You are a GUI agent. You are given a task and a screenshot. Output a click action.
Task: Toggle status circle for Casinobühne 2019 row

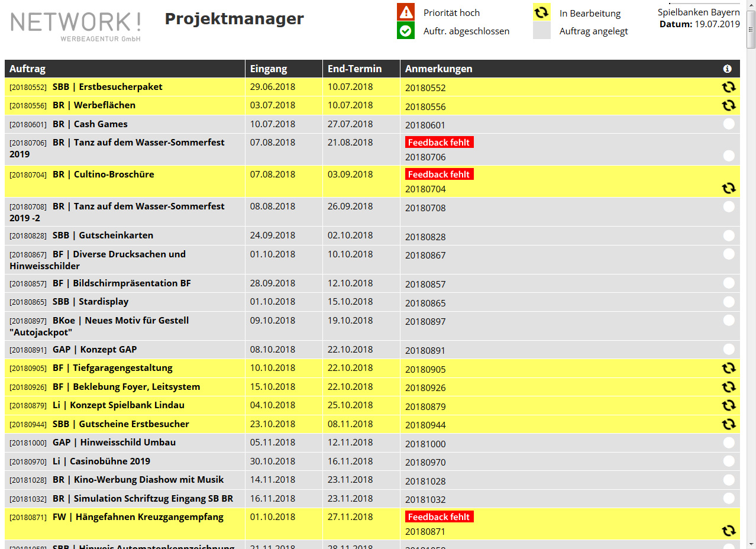(729, 461)
